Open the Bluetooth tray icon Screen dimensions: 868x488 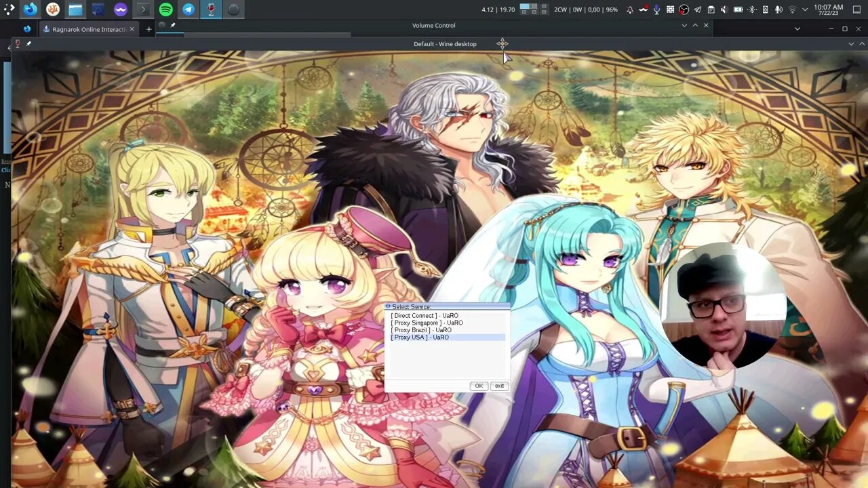(751, 9)
